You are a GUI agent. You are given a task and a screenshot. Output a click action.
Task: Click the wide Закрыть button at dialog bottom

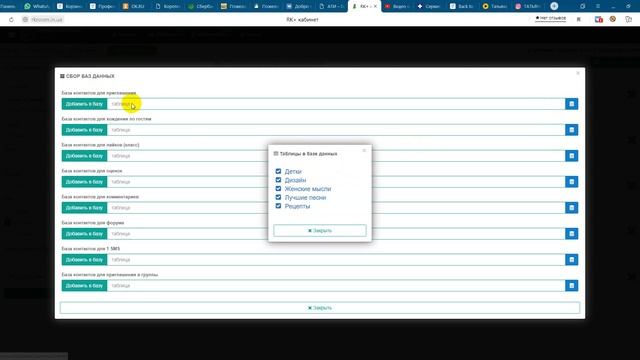(320, 308)
